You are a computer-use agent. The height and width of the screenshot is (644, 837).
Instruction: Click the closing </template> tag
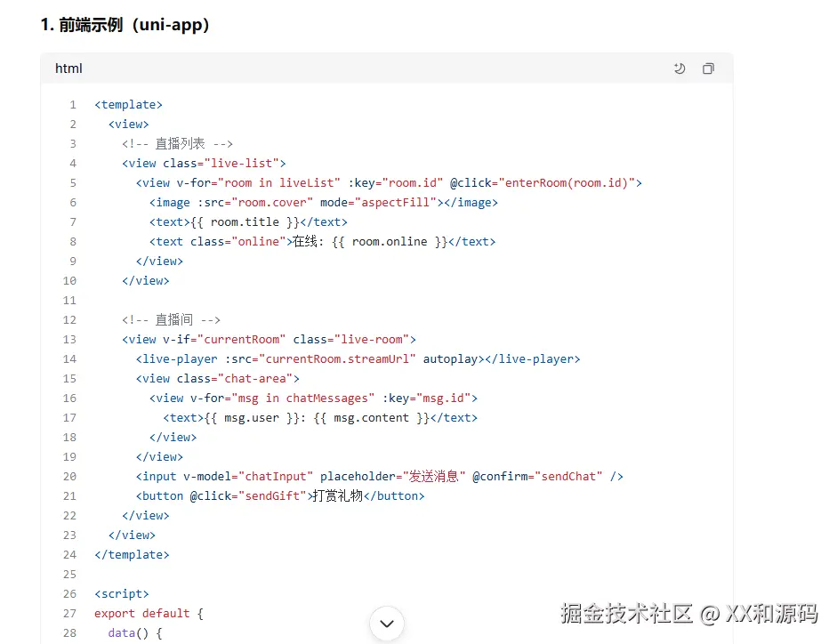tap(132, 555)
